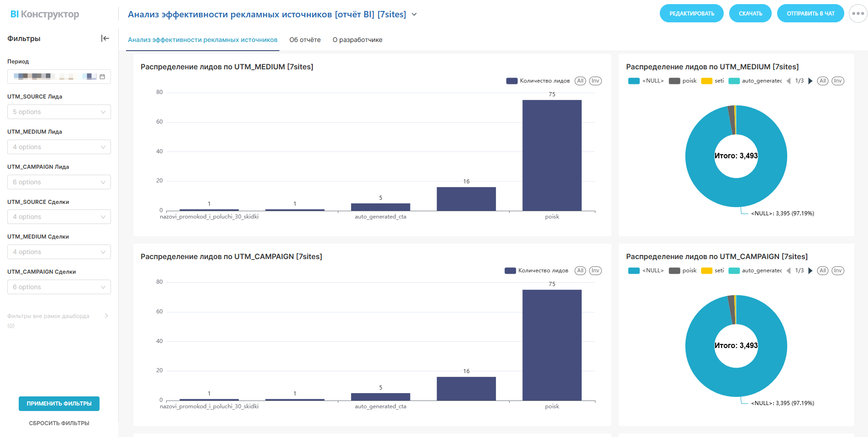Expand the report title dropdown chevron
Screen dimensions: 868x437
click(414, 14)
